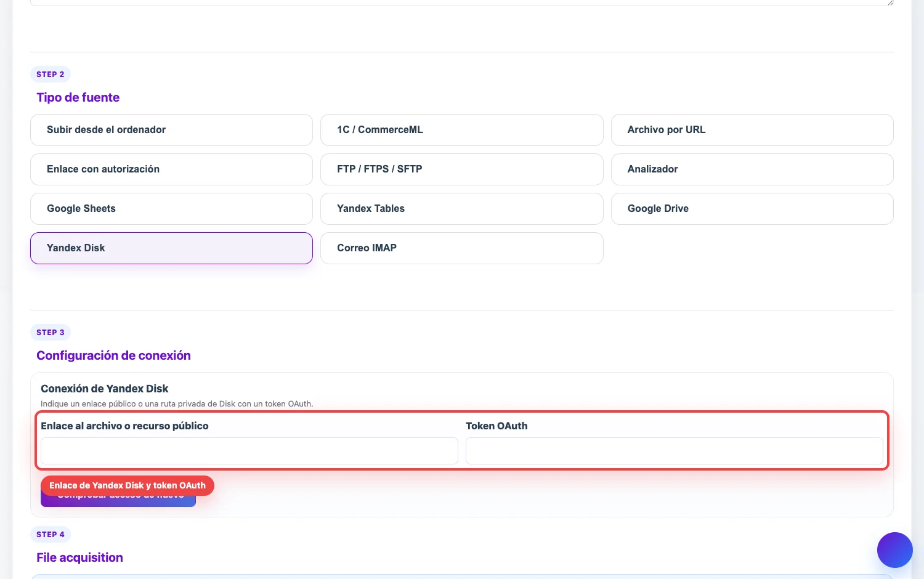
Task: Pick Google Drive as source
Action: (x=752, y=209)
